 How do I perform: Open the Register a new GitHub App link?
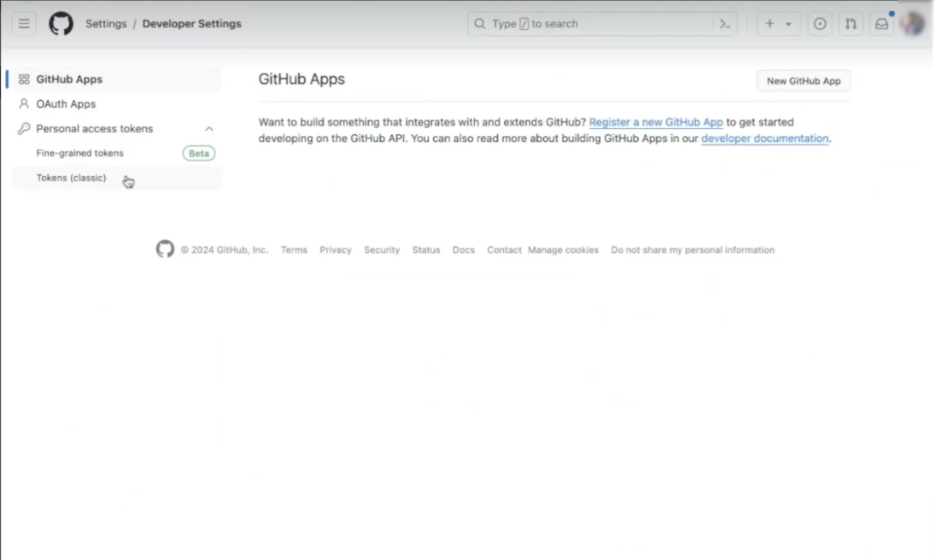coord(655,122)
